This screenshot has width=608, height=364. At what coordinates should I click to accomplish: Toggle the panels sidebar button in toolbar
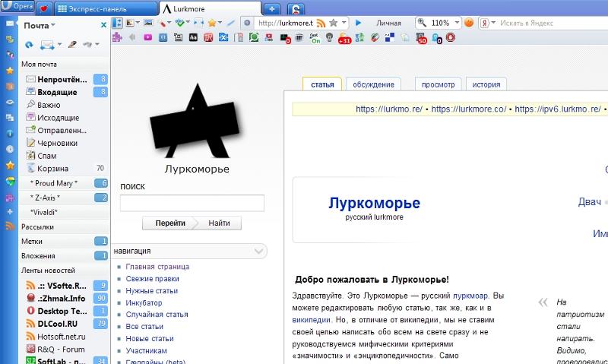(x=118, y=23)
